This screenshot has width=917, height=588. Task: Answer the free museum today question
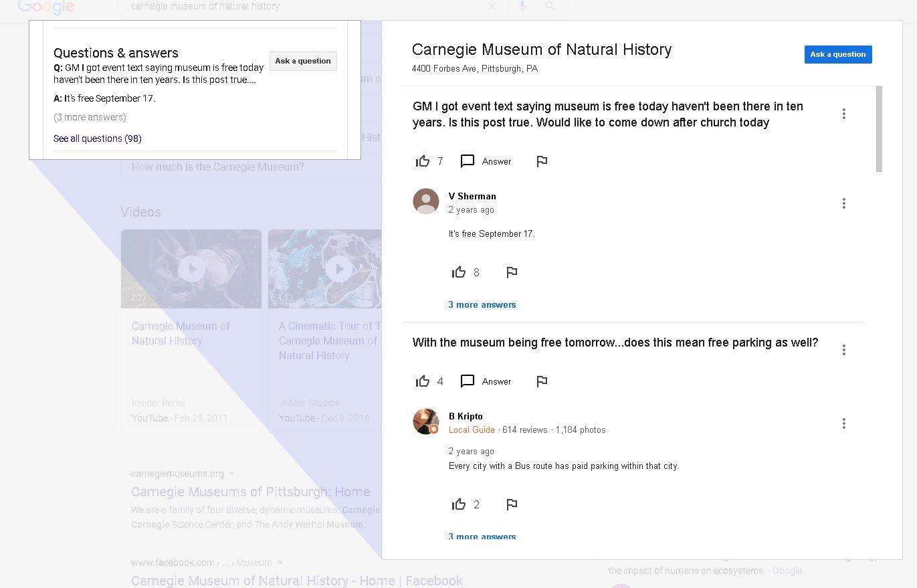click(x=486, y=161)
